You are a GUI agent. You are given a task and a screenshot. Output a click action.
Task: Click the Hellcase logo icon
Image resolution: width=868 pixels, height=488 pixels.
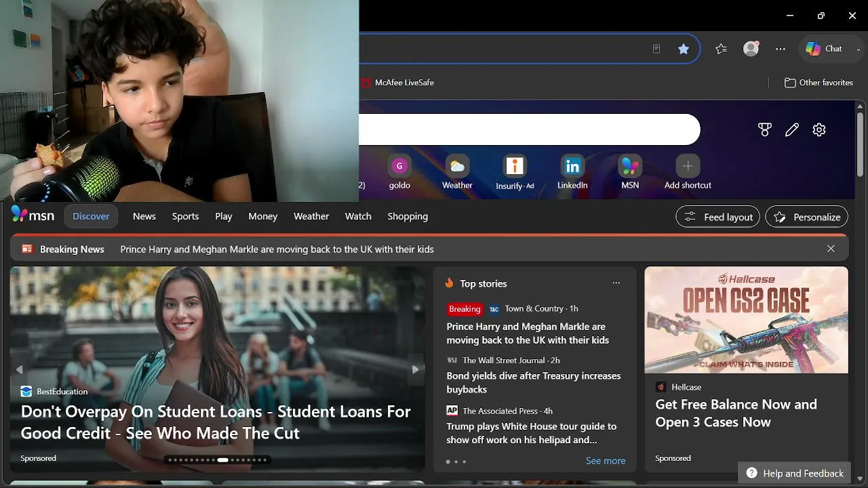coord(660,387)
